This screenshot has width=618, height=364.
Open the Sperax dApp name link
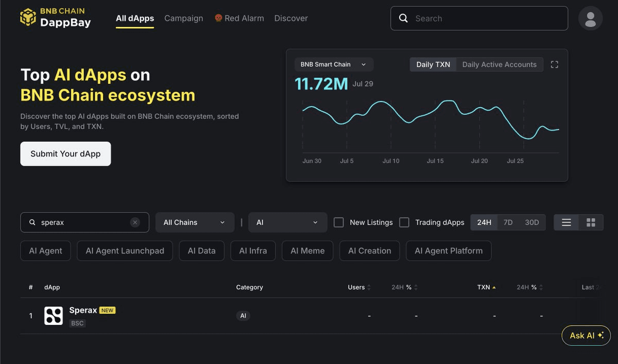click(x=83, y=310)
